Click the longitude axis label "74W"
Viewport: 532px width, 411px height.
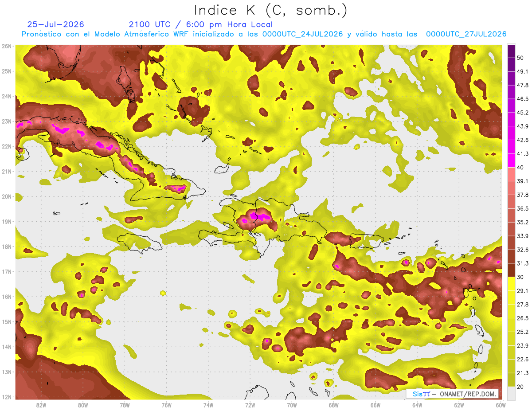click(x=208, y=405)
